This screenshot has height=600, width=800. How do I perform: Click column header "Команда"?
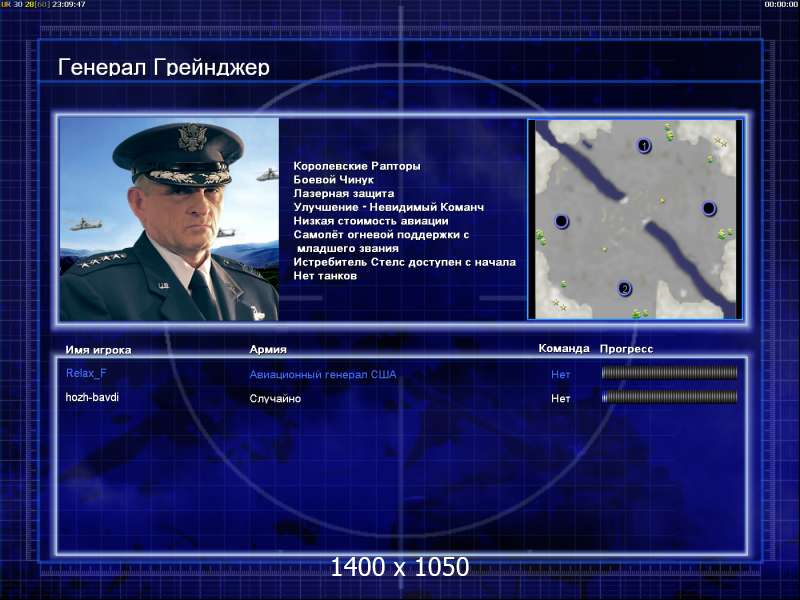coord(564,348)
